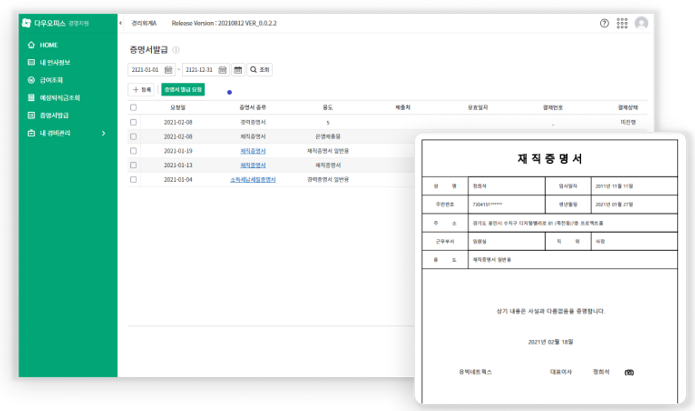The height and width of the screenshot is (411, 695).
Task: Click the 은행제출용 usage cell
Action: (328, 137)
